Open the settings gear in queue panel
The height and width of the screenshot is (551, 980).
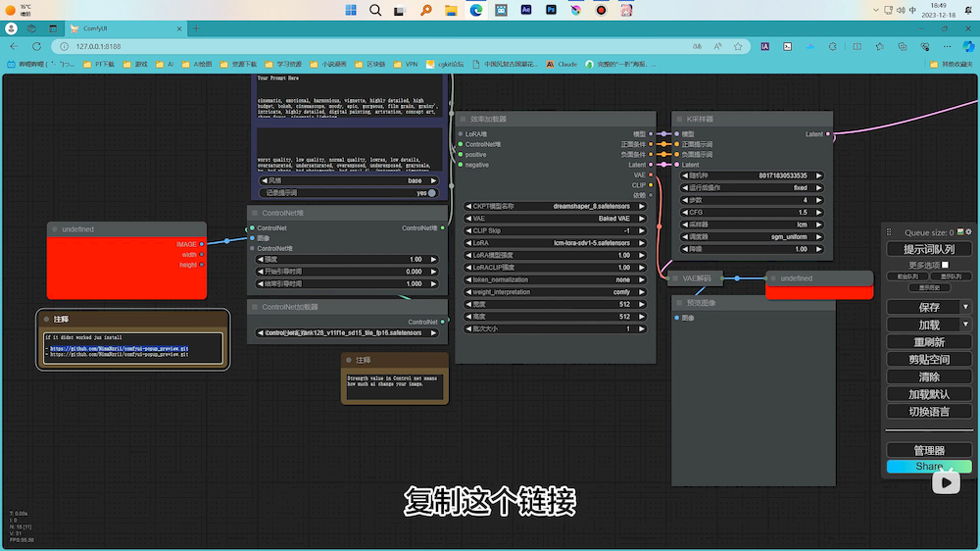coord(969,232)
